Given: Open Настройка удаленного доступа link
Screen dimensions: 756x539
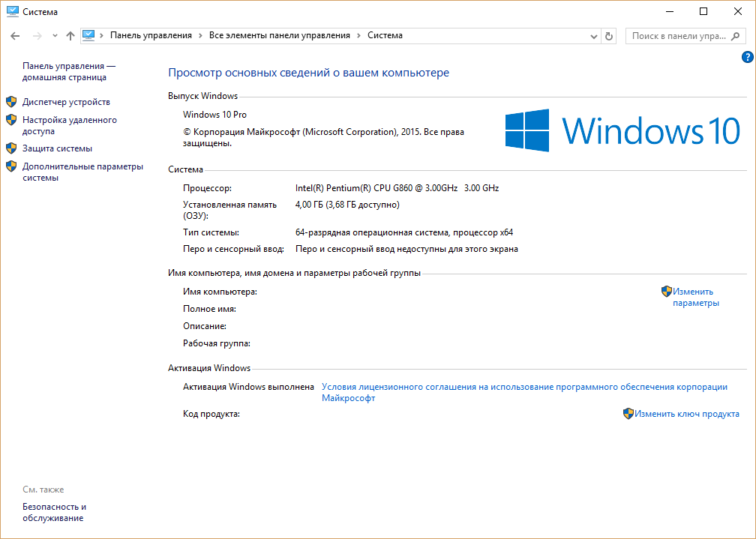Looking at the screenshot, I should click(x=70, y=125).
